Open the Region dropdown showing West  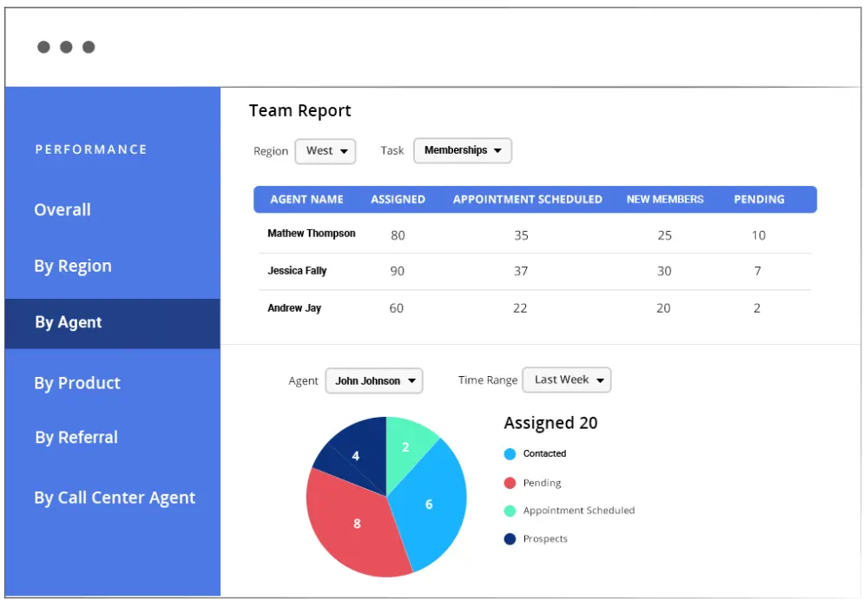[325, 150]
